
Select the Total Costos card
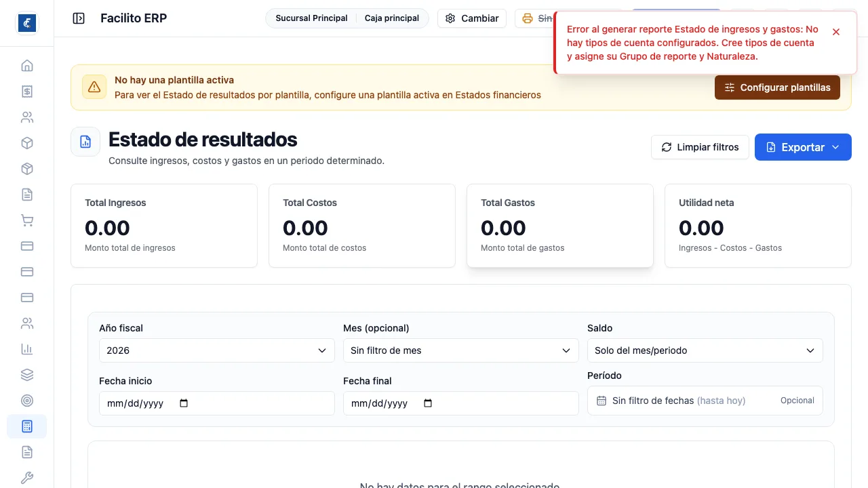362,226
